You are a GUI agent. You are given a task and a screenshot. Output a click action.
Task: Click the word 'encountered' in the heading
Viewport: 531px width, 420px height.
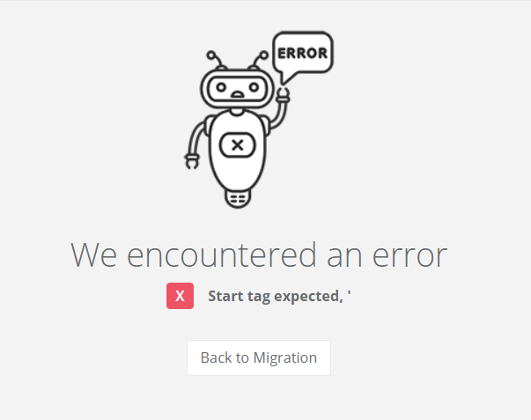point(222,255)
